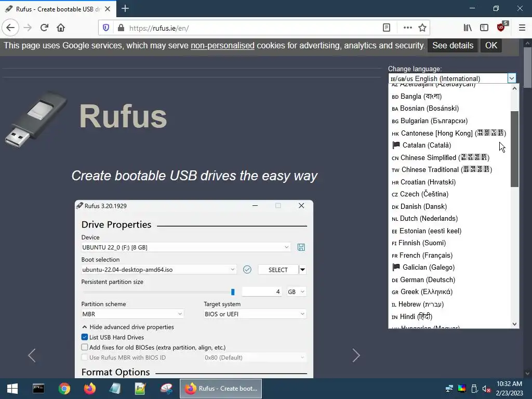Close the Rufus browser tab

point(108,9)
